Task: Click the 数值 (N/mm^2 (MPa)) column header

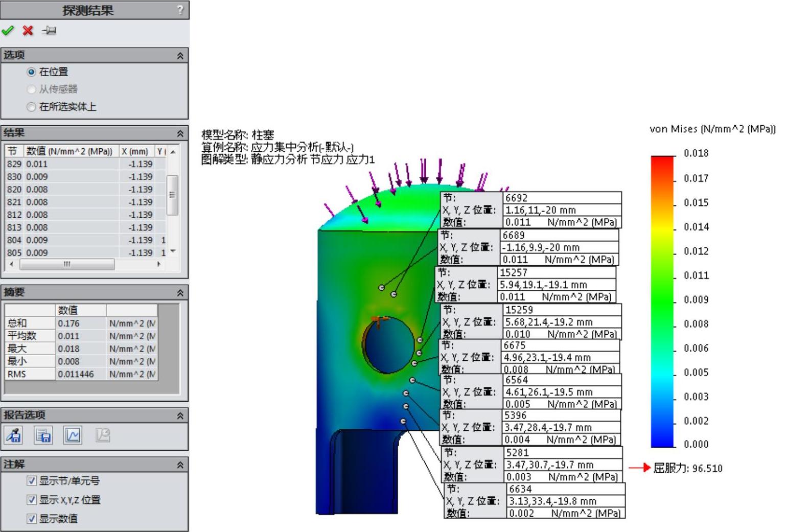Action: [x=71, y=151]
